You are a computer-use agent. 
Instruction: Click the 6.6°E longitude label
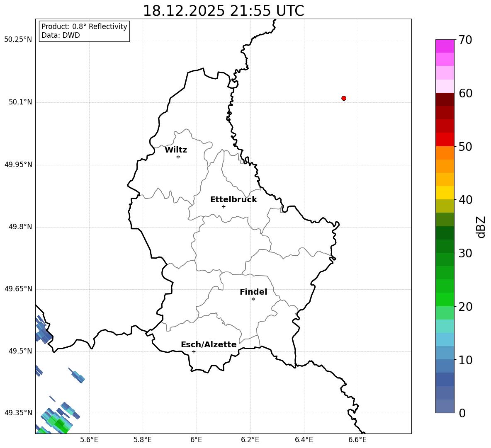[357, 440]
